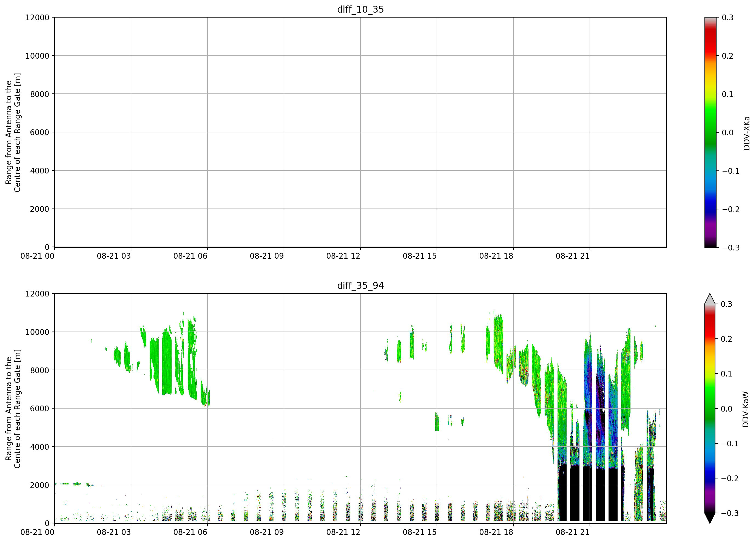
Task: Click the 08-21 18 tick under diff_35_94
Action: (496, 532)
